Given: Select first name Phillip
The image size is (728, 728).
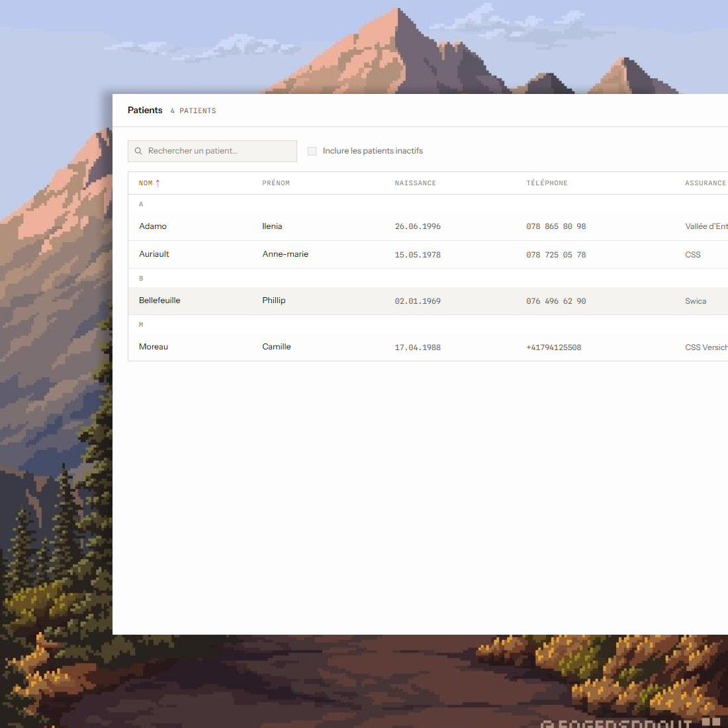Looking at the screenshot, I should (x=273, y=300).
